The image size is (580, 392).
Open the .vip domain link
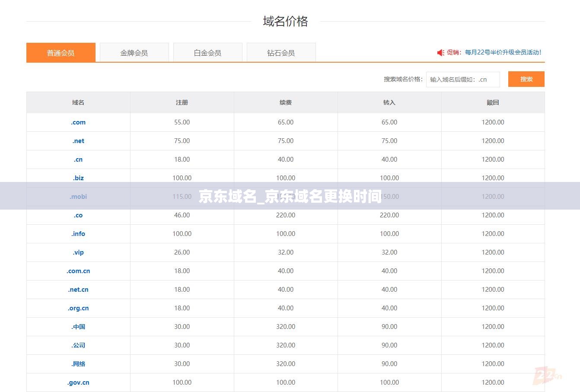click(x=78, y=252)
